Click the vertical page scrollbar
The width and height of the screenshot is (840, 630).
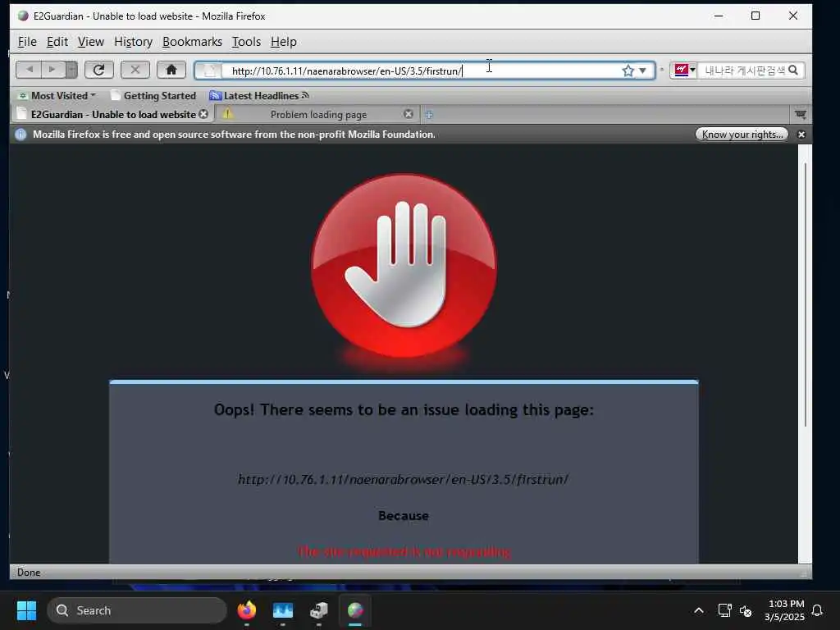tap(806, 294)
